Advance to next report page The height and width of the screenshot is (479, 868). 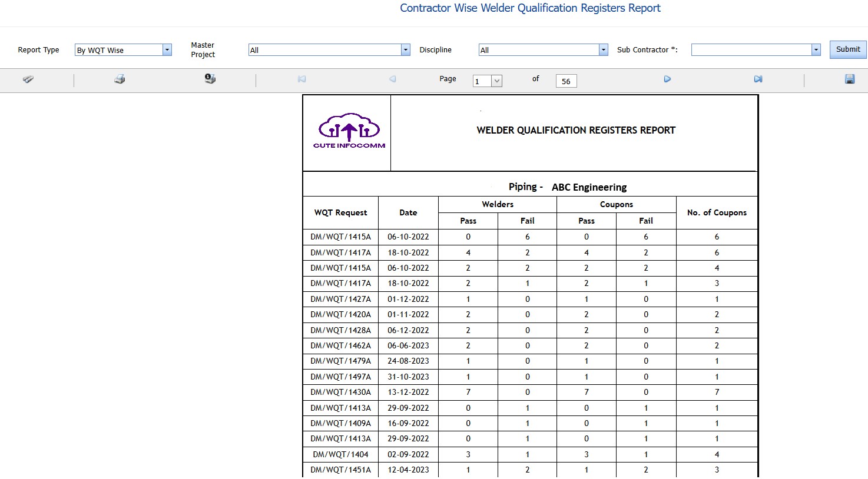pyautogui.click(x=667, y=79)
